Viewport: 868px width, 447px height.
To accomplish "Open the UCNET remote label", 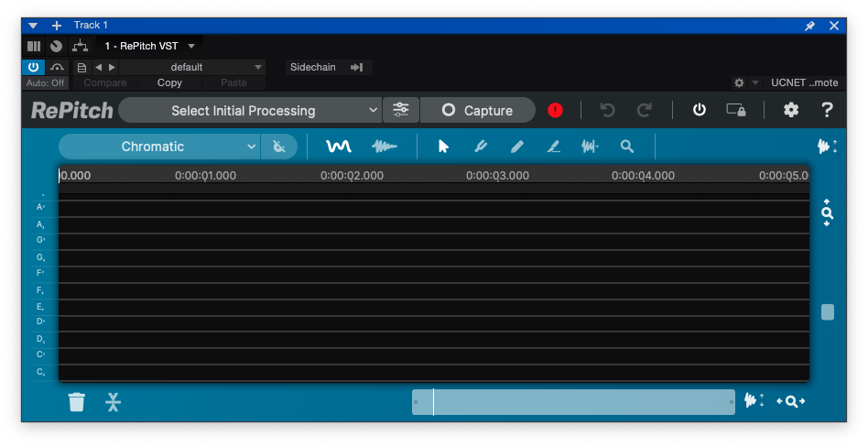I will [804, 82].
